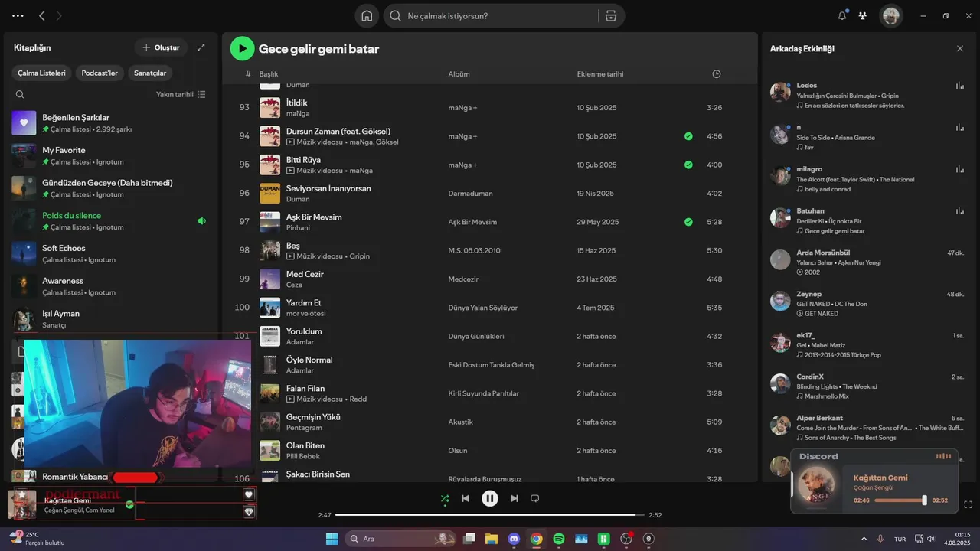Viewport: 980px width, 551px height.
Task: Open the Yakın tarihli sort dropdown
Action: [181, 95]
